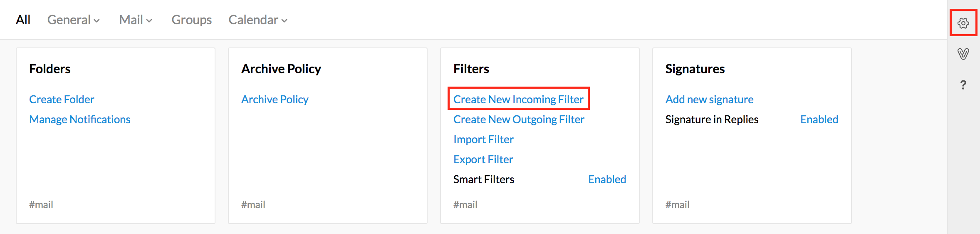Open the Manage Notifications link
Viewport: 980px width, 234px height.
point(80,119)
